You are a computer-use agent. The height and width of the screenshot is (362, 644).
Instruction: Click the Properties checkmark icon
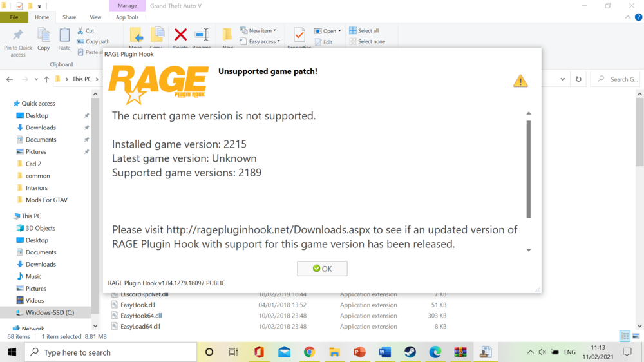(x=299, y=35)
